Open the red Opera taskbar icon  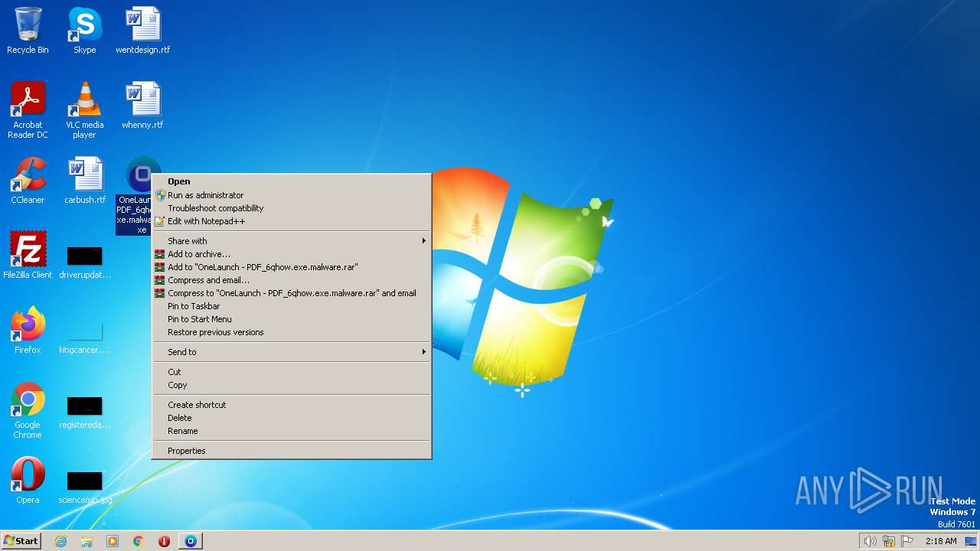tap(164, 541)
